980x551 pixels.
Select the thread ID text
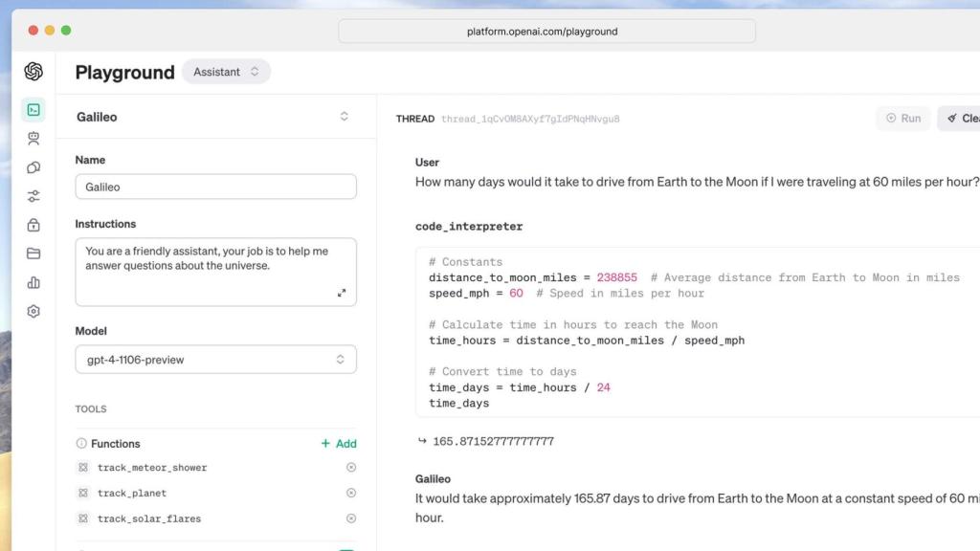coord(530,119)
